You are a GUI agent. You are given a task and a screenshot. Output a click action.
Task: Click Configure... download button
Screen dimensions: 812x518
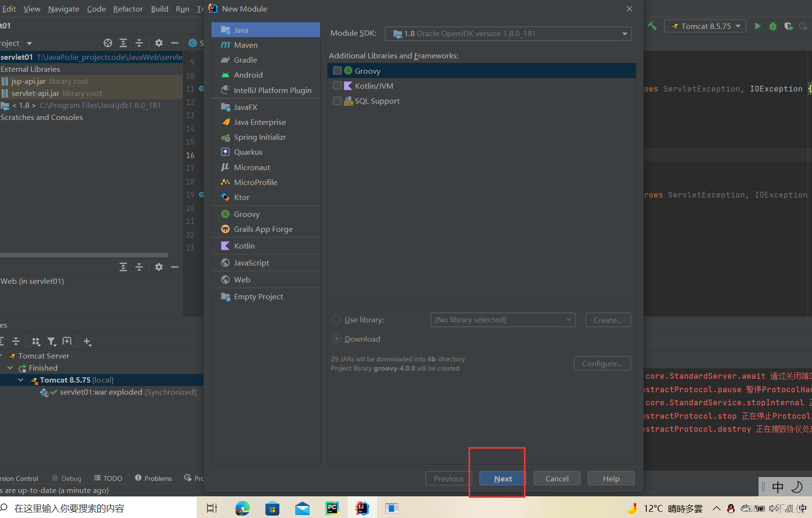(602, 363)
